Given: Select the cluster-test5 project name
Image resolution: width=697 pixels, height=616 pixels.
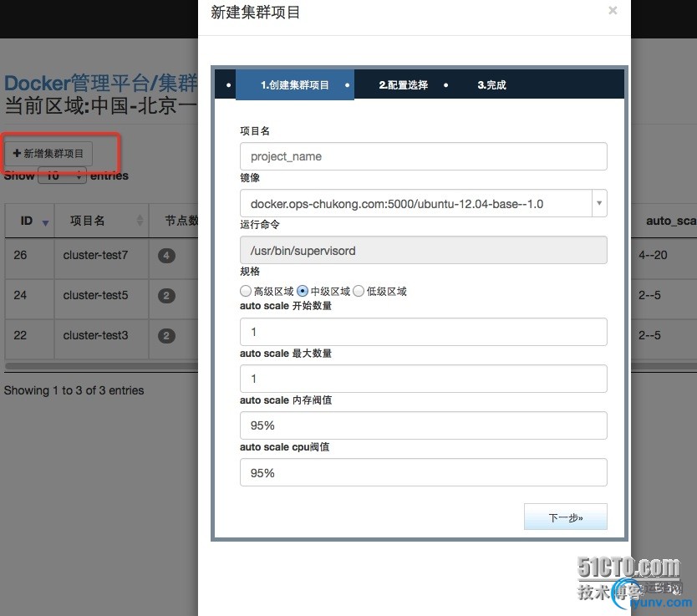Looking at the screenshot, I should pos(95,295).
